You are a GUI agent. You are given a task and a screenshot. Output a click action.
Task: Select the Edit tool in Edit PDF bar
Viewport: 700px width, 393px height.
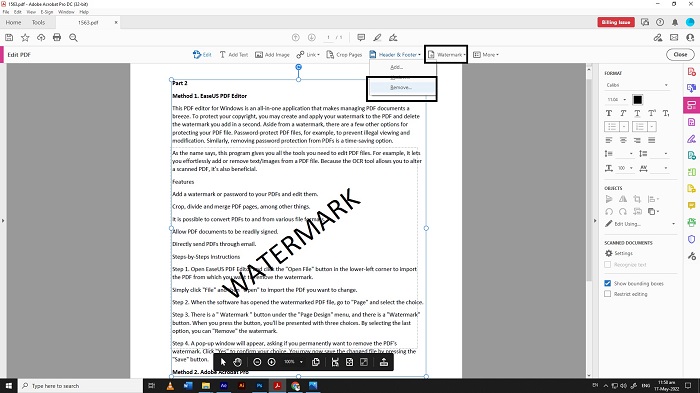tap(202, 54)
